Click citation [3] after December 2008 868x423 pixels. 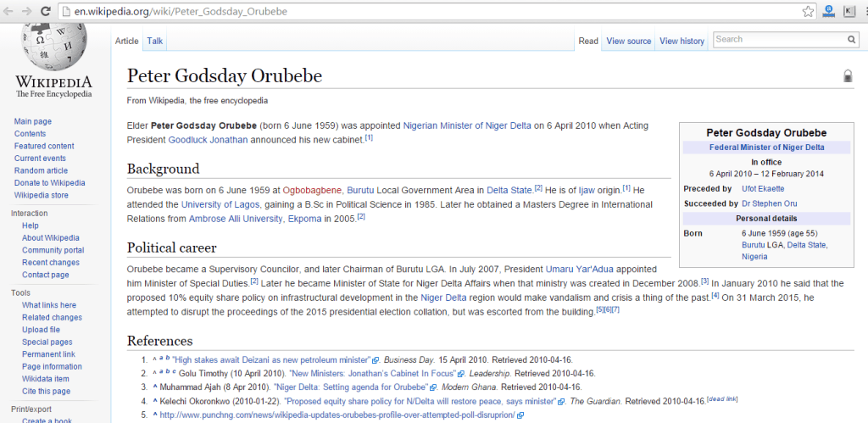point(704,281)
